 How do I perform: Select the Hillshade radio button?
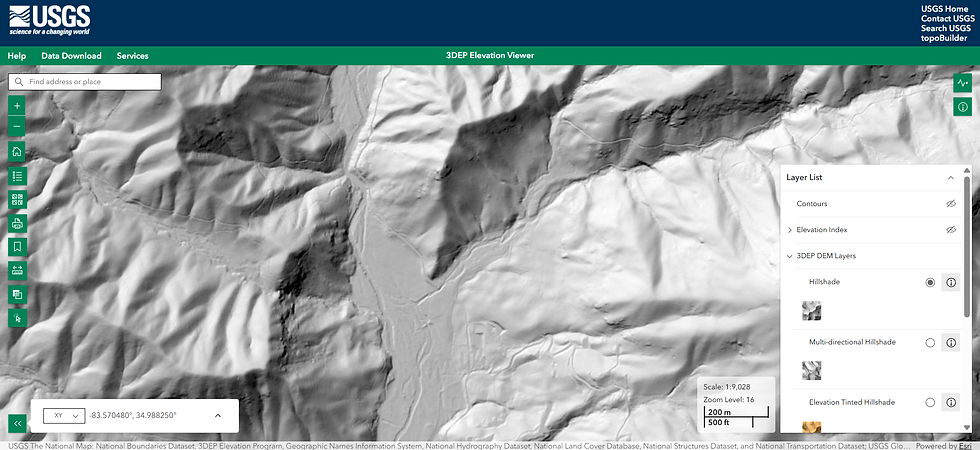pyautogui.click(x=930, y=282)
